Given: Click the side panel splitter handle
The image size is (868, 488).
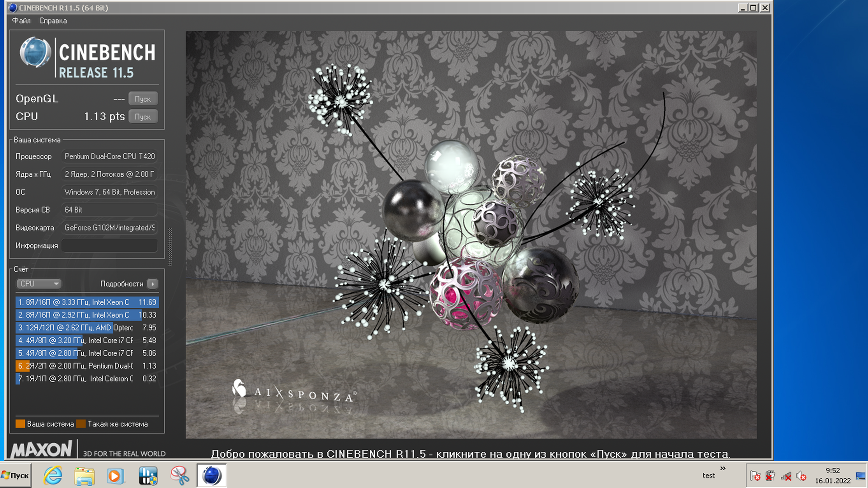Looking at the screenshot, I should click(170, 247).
